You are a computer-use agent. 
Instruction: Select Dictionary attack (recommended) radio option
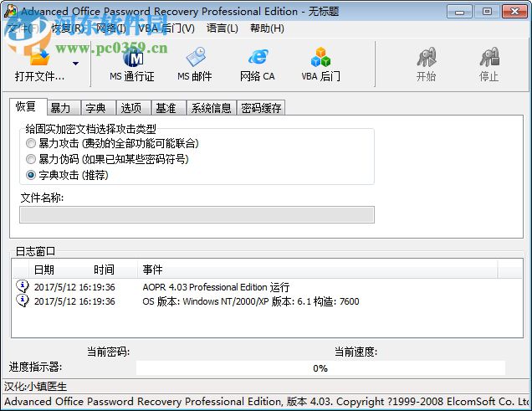31,175
